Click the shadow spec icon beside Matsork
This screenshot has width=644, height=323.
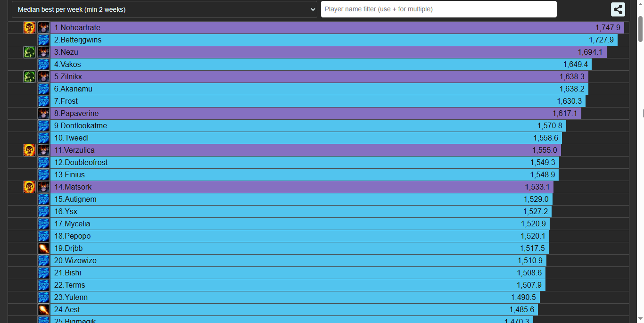click(x=43, y=187)
